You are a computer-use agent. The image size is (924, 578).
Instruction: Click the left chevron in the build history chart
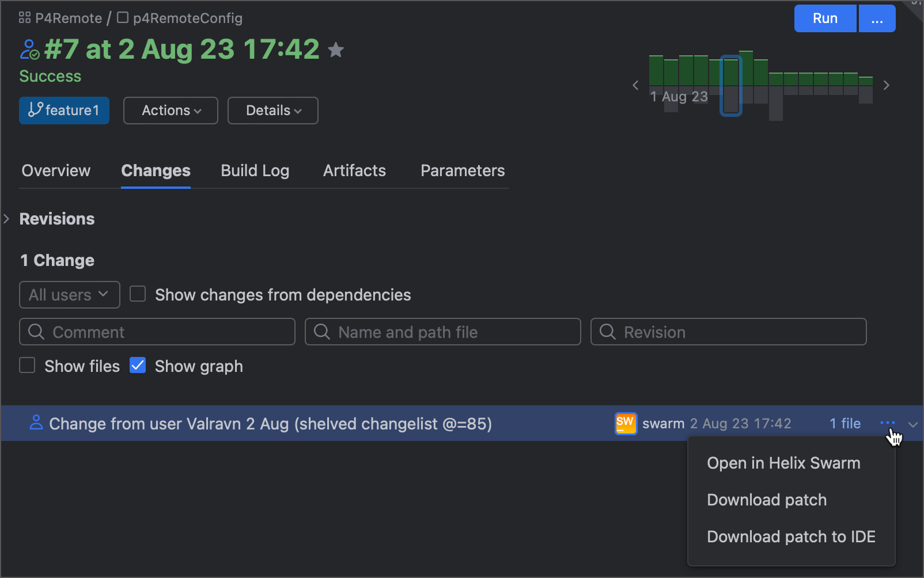[x=635, y=85]
